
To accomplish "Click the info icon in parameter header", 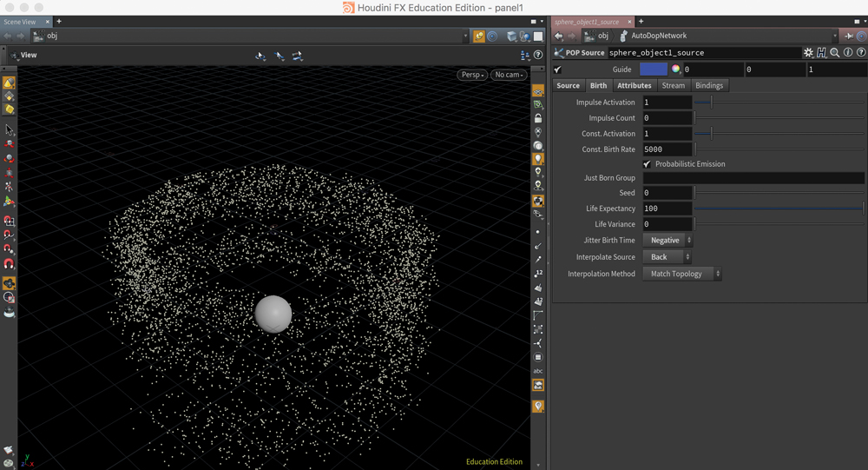I will point(847,53).
